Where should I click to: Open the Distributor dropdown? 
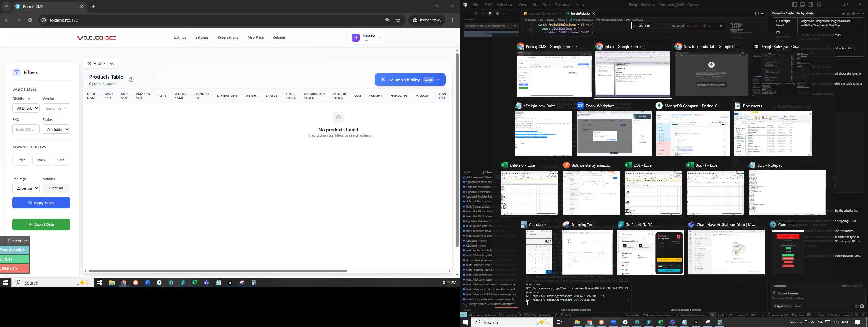coord(26,108)
